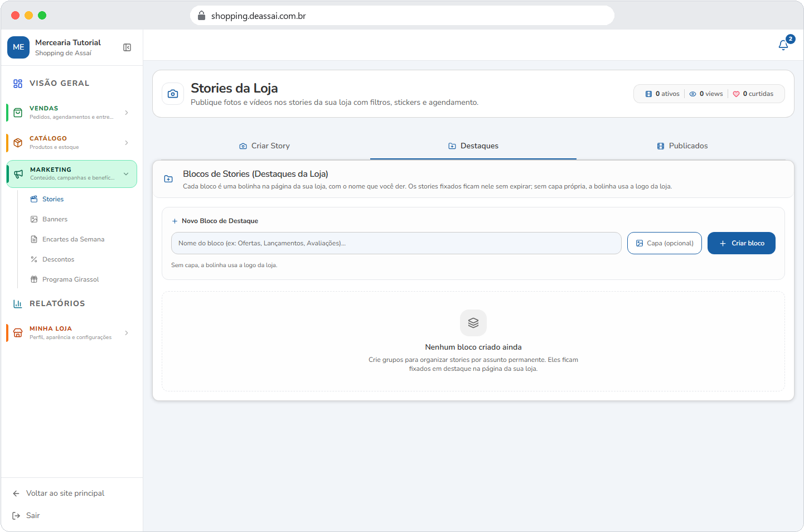
Task: Click the "0 curtidas" text
Action: pyautogui.click(x=758, y=94)
